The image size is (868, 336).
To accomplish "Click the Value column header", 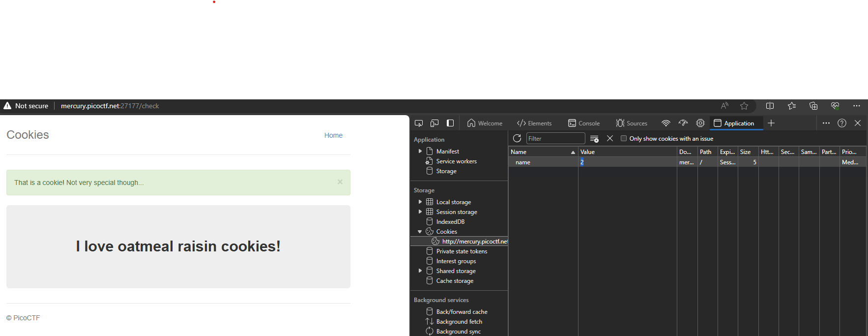I will click(x=627, y=152).
